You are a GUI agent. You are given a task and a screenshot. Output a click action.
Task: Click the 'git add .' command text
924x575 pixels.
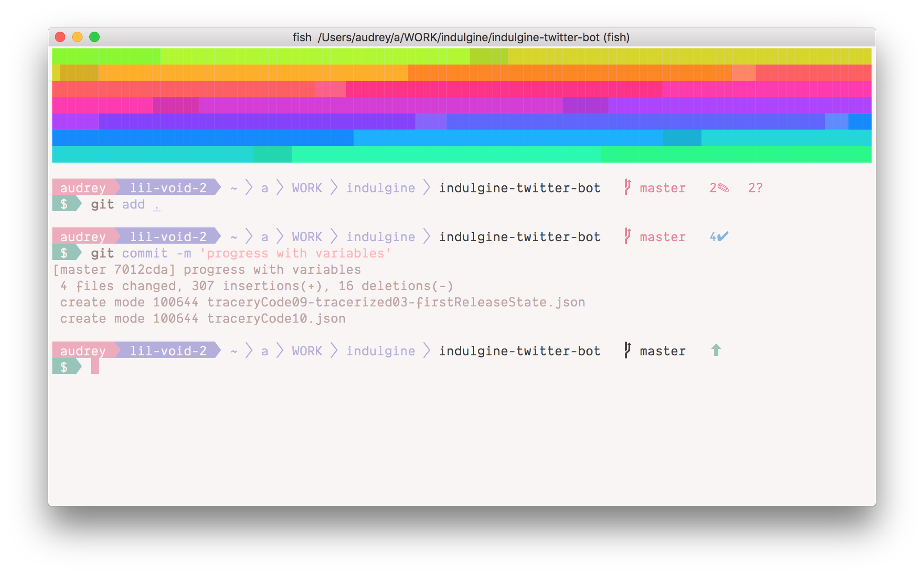[125, 204]
